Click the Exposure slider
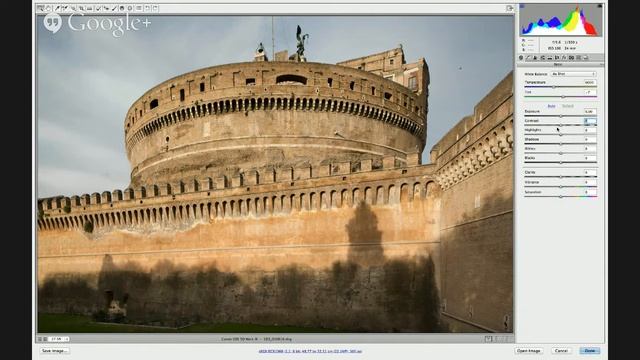The image size is (640, 360). (560, 116)
